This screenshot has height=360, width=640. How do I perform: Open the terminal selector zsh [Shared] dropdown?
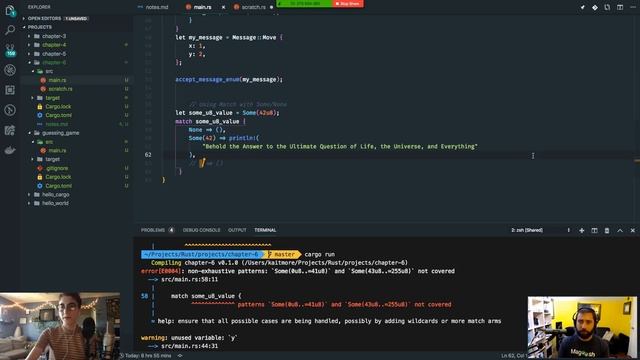pyautogui.click(x=540, y=230)
